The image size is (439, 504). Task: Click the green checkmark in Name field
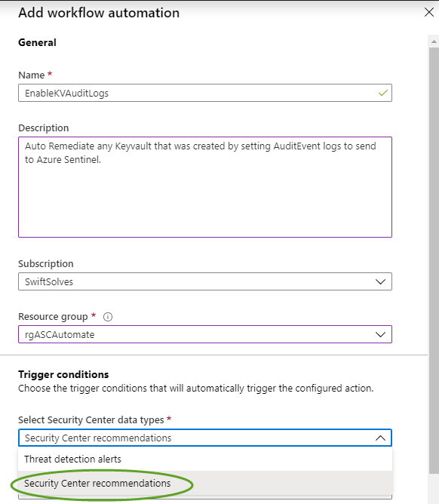(382, 93)
